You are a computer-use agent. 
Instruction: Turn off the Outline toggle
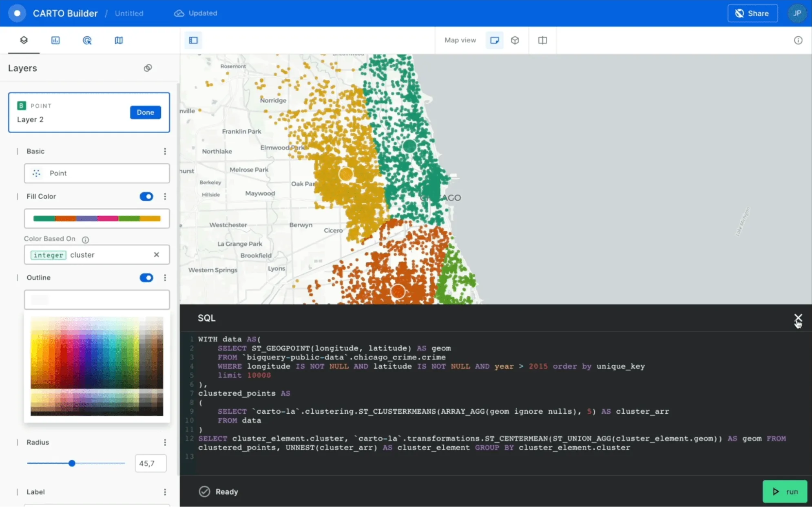pos(146,278)
